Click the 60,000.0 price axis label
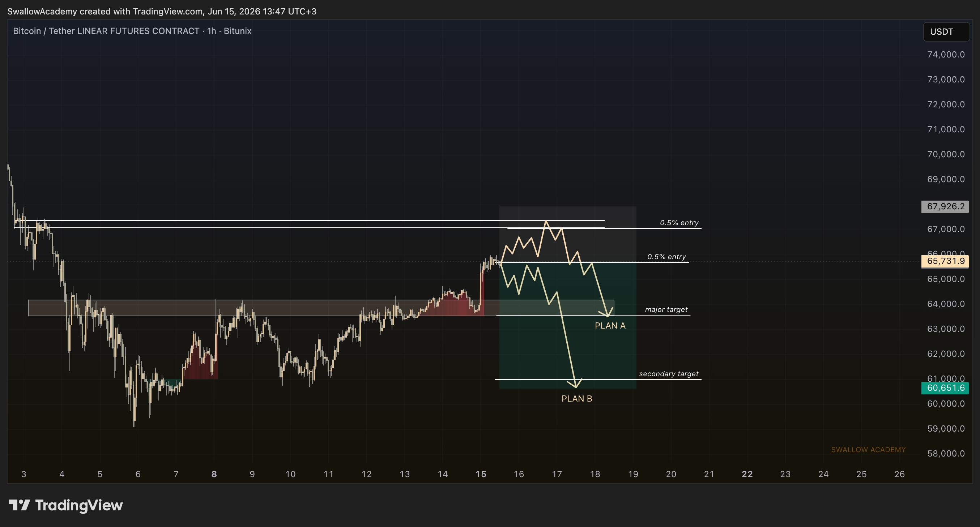The height and width of the screenshot is (527, 980). (x=946, y=404)
